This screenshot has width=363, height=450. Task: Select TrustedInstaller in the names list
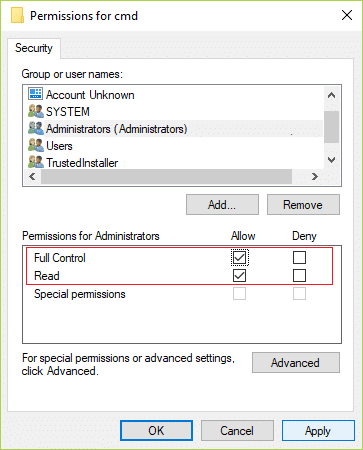[x=82, y=163]
